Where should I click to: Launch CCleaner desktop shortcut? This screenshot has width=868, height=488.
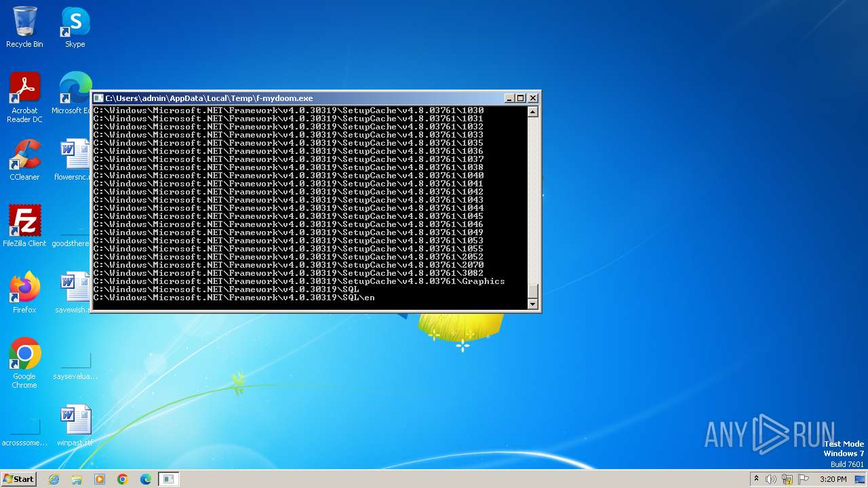tap(24, 160)
